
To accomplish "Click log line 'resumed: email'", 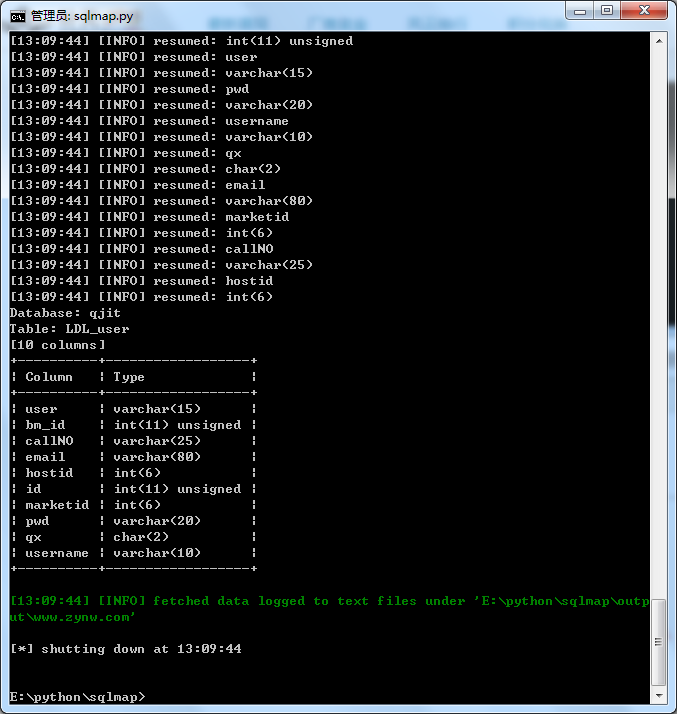I will pyautogui.click(x=137, y=185).
